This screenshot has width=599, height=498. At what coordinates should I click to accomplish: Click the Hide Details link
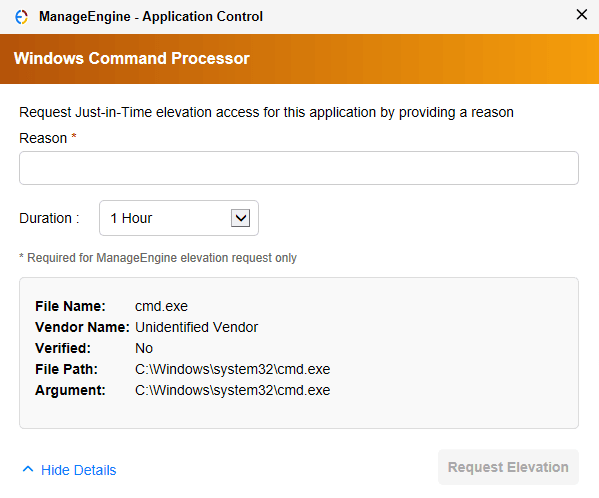pos(78,470)
